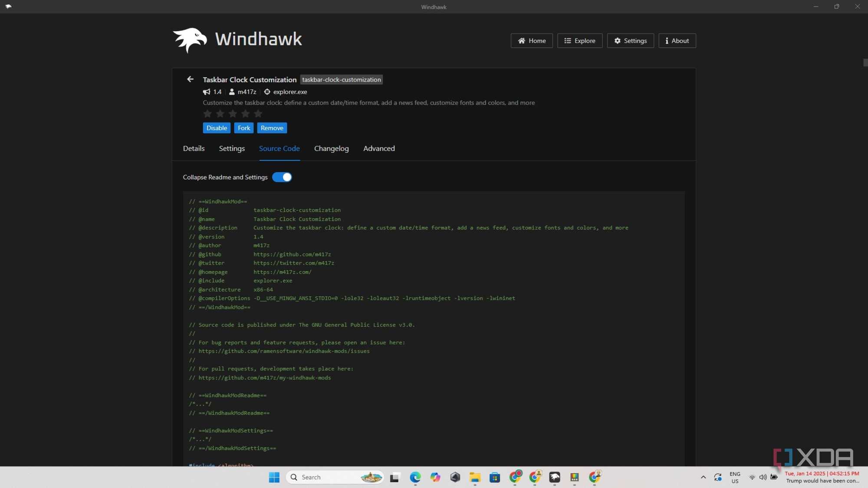The height and width of the screenshot is (488, 868).
Task: Switch to the Details tab
Action: click(x=194, y=148)
